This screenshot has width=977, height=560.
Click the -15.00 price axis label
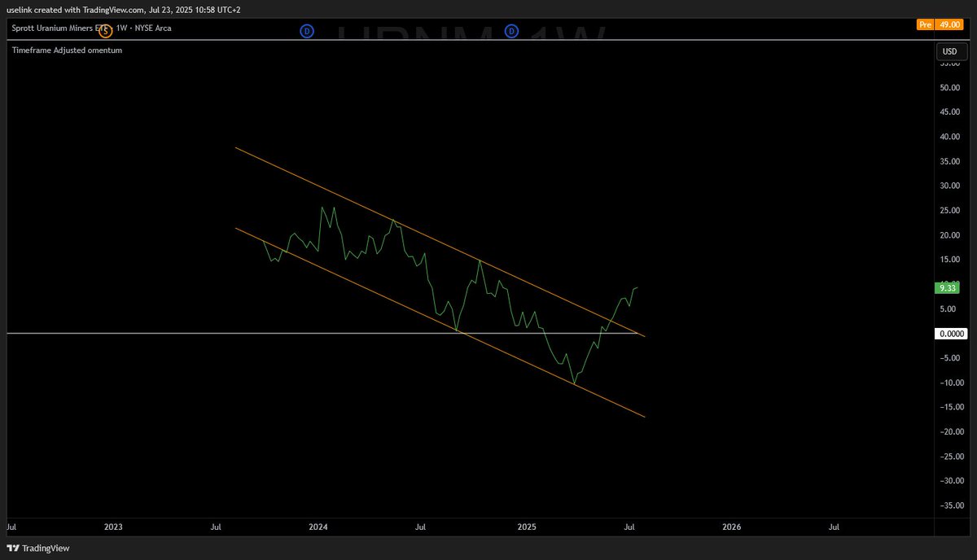coord(950,407)
